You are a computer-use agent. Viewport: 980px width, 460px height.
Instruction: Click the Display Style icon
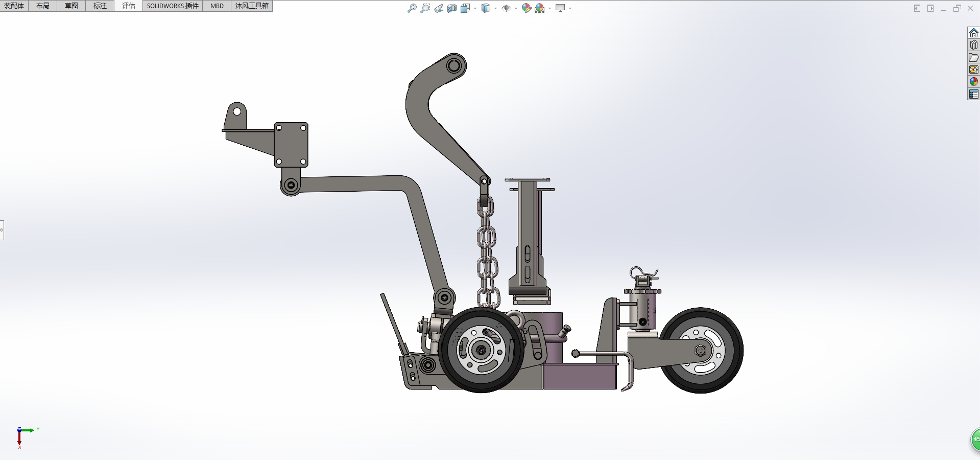(x=486, y=8)
